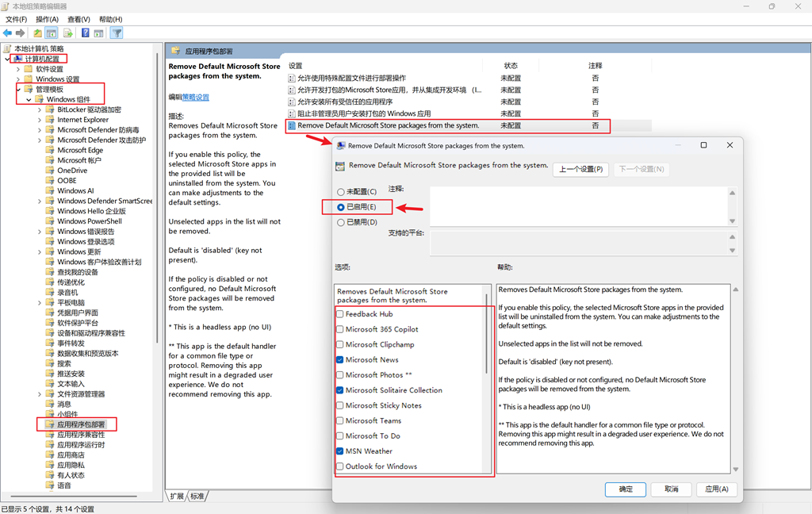Click the policy icon beside 允许使用特殊配置文件进行部署操作
The height and width of the screenshot is (514, 812).
[x=292, y=79]
